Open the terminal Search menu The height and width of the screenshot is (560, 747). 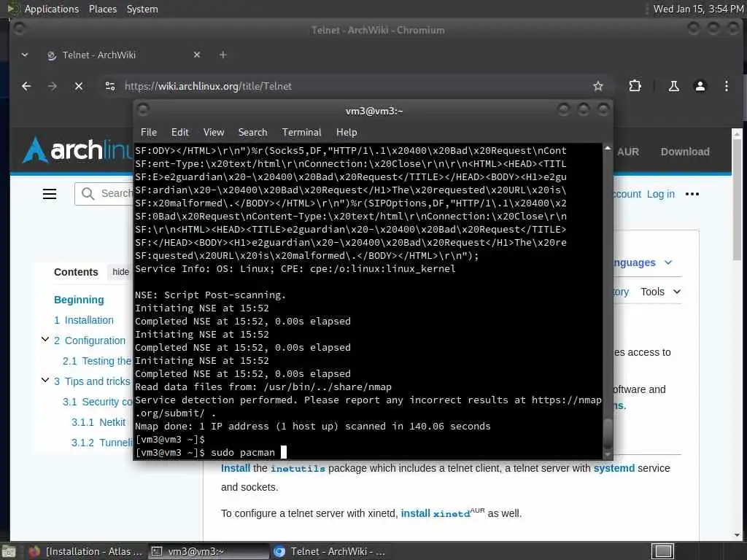(252, 133)
